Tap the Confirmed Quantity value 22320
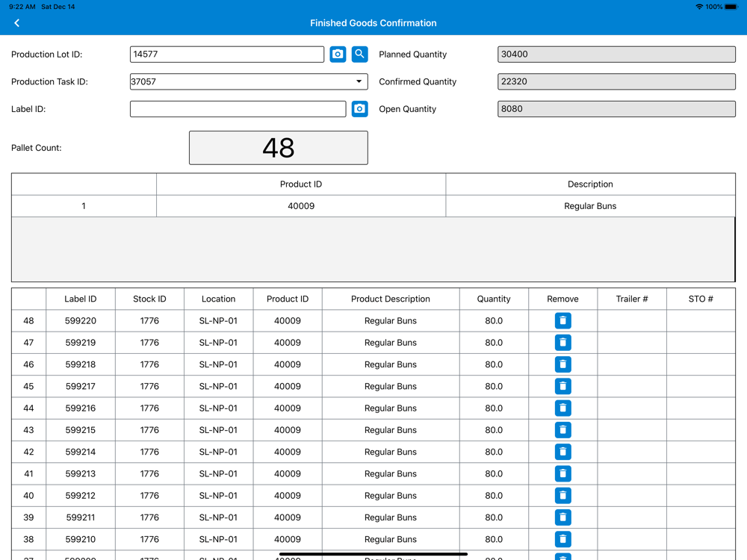The height and width of the screenshot is (560, 747). click(616, 81)
